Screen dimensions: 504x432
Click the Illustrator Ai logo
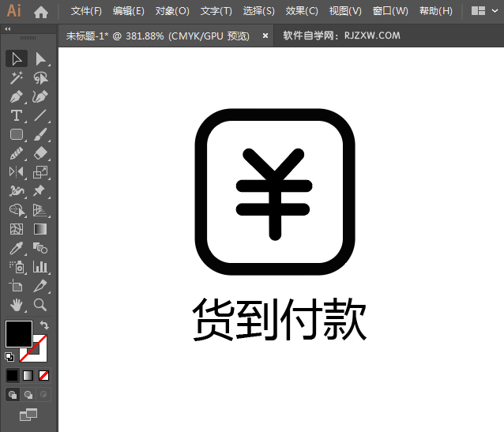14,10
